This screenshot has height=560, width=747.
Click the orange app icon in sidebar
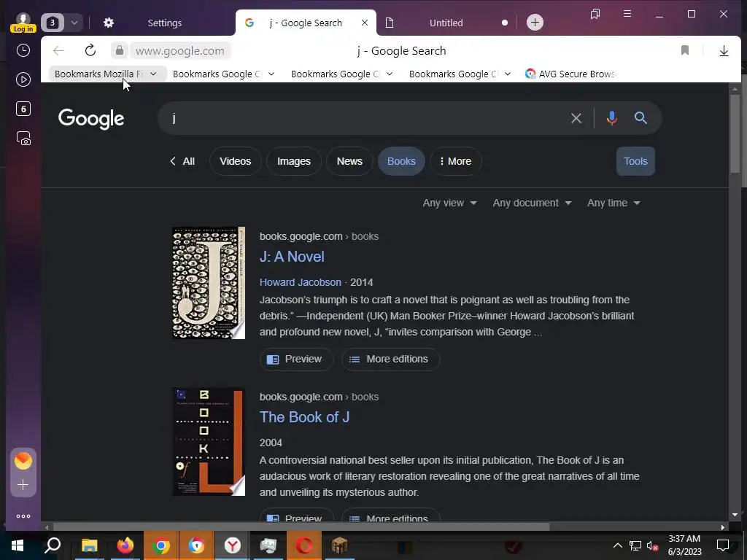pyautogui.click(x=23, y=461)
